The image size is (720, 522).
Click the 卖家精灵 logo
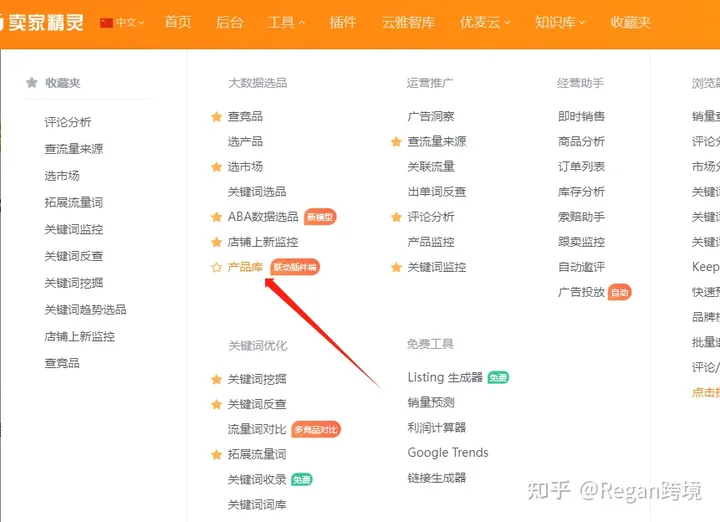point(43,22)
